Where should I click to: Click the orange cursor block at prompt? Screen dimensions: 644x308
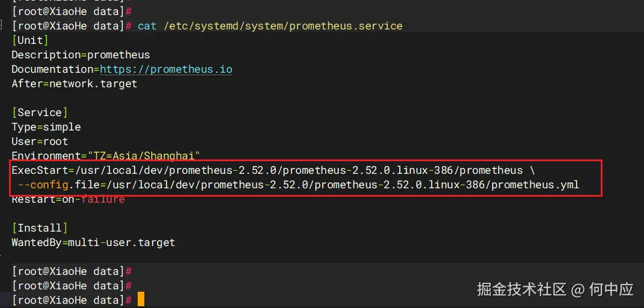(141, 300)
